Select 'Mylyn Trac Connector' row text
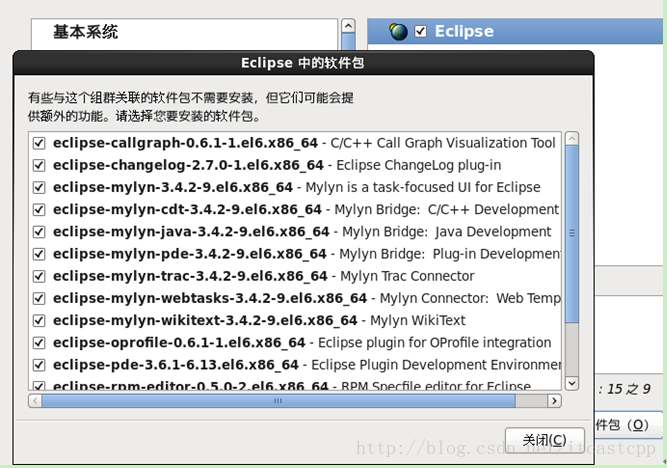 [x=407, y=276]
